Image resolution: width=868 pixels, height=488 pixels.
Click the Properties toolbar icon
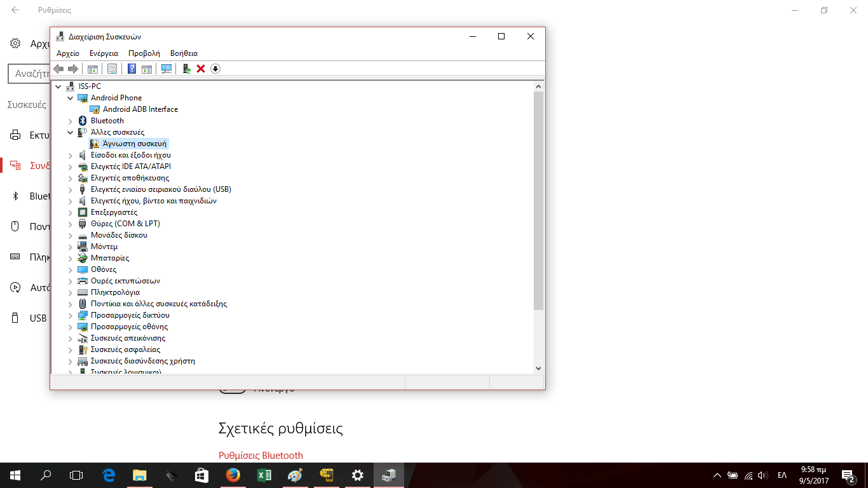coord(112,69)
